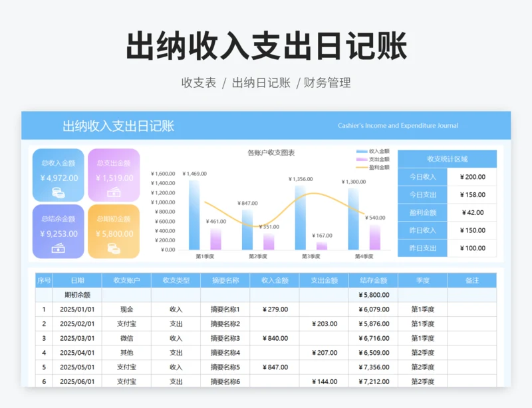Click the 第4季度 purple expense bar
The image size is (532, 408).
pos(375,237)
